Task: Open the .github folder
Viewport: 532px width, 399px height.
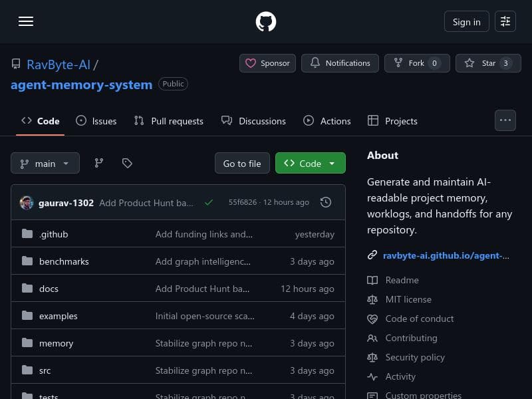Action: point(54,234)
